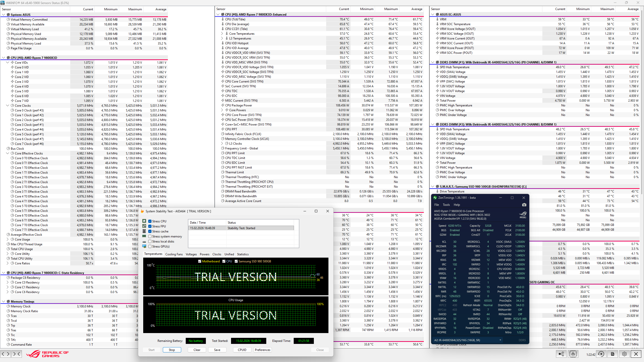Uncheck the Stress FPU checkbox

pyautogui.click(x=150, y=226)
